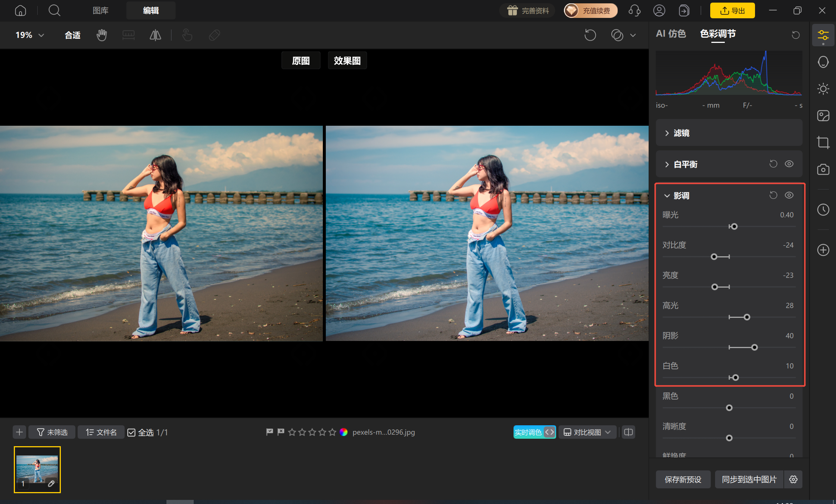836x504 pixels.
Task: Click the undo rotate arrow icon
Action: (x=590, y=35)
